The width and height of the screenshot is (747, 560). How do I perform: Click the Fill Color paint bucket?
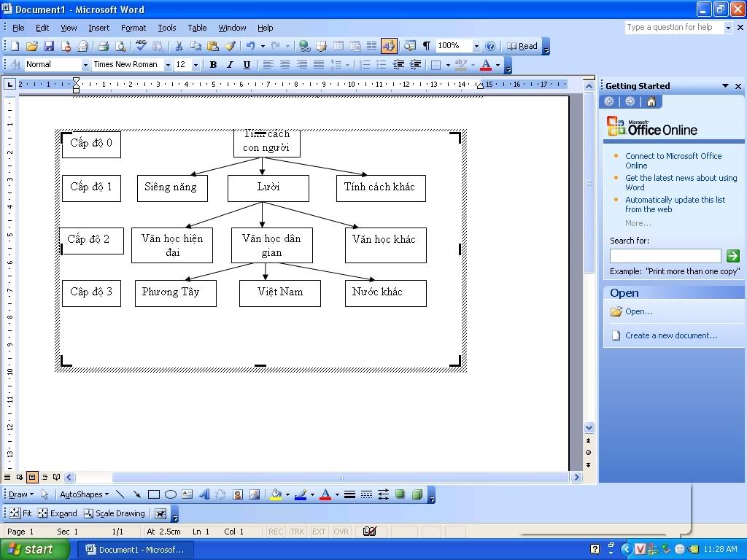click(276, 494)
